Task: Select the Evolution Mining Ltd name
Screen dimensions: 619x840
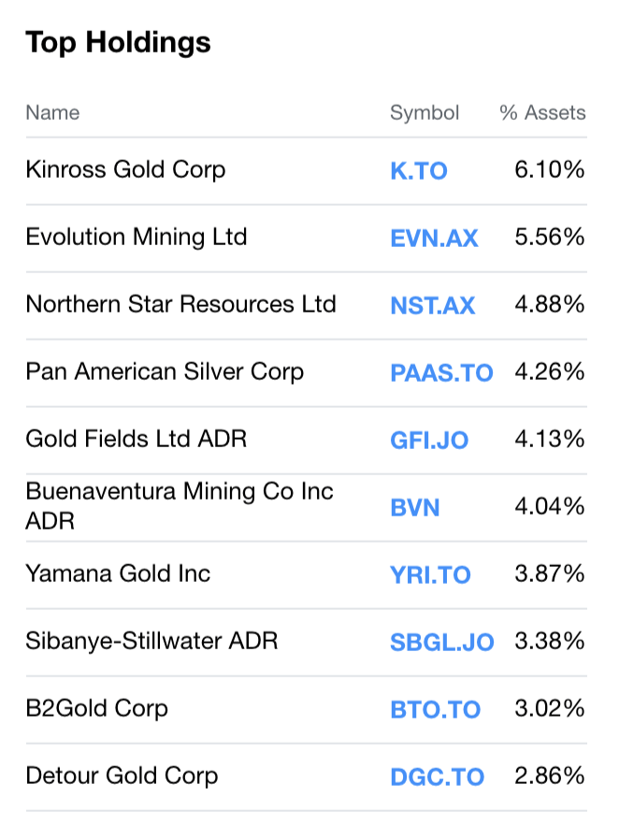Action: [136, 238]
